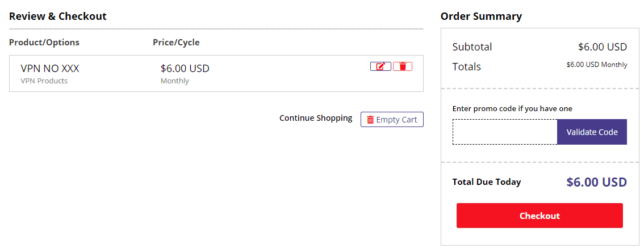This screenshot has height=249, width=644.
Task: Click the $6.00 USD Monthly totals value
Action: tap(597, 65)
